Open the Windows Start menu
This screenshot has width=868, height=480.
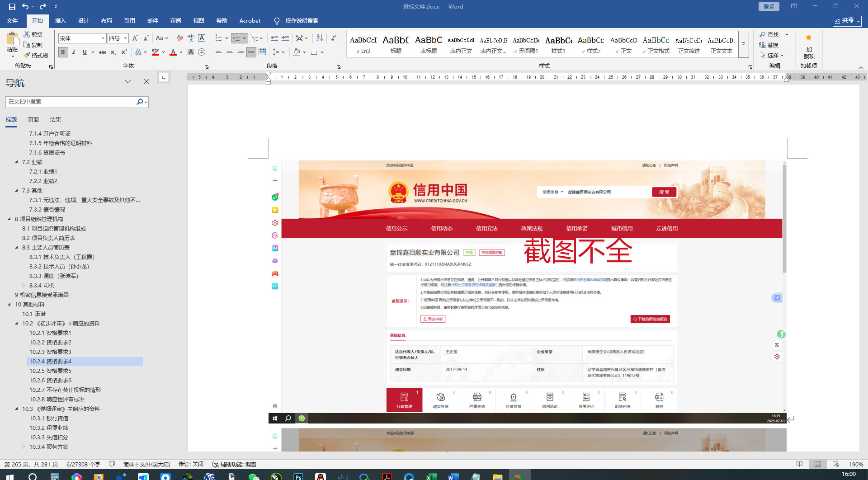pos(10,476)
